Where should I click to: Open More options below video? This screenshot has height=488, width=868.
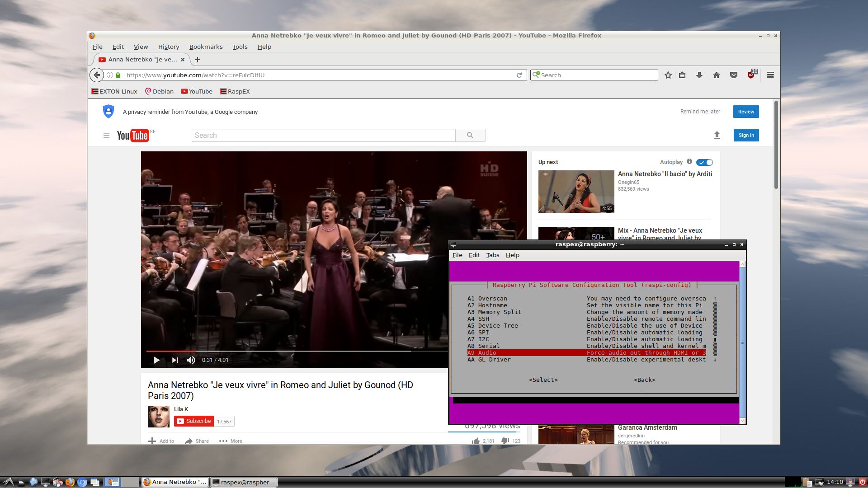[x=231, y=441]
